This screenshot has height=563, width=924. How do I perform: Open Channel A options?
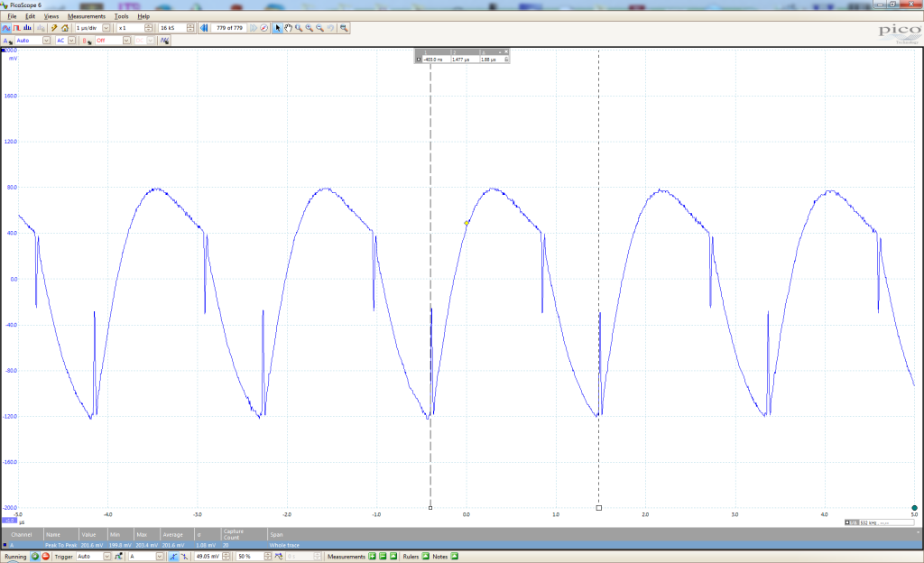click(7, 41)
